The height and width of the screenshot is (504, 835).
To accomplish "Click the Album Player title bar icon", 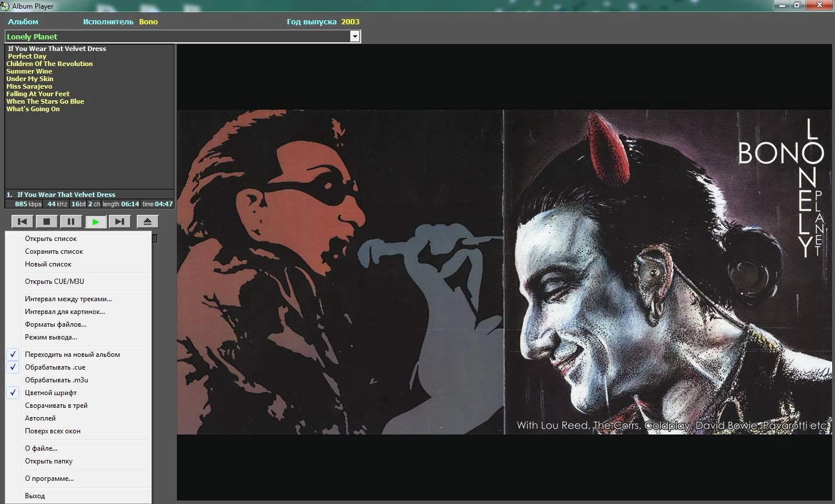I will coord(5,6).
